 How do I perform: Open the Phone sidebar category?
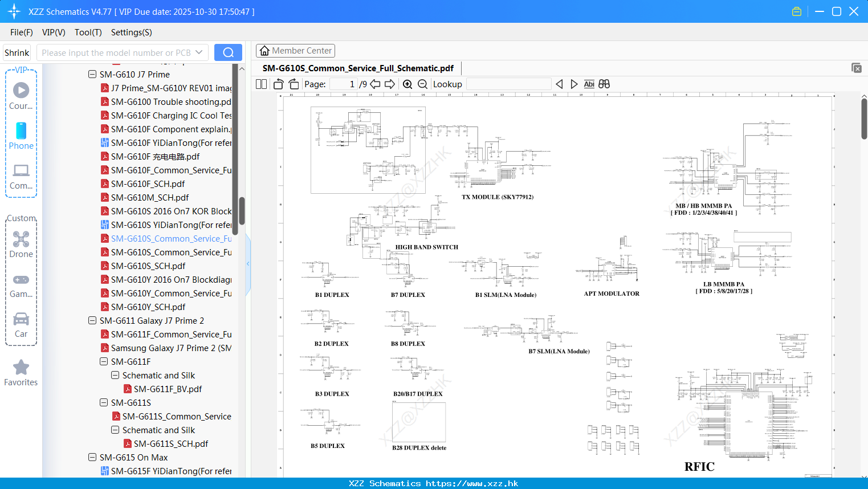[x=21, y=136]
